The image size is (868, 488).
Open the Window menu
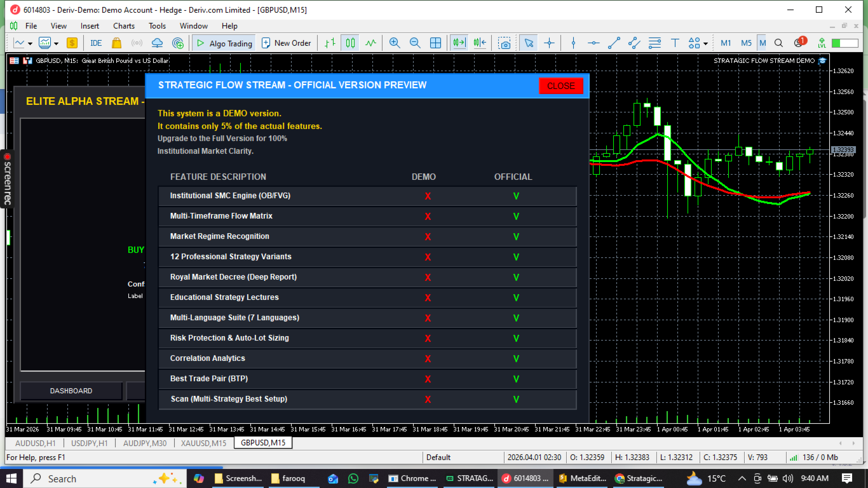[194, 26]
